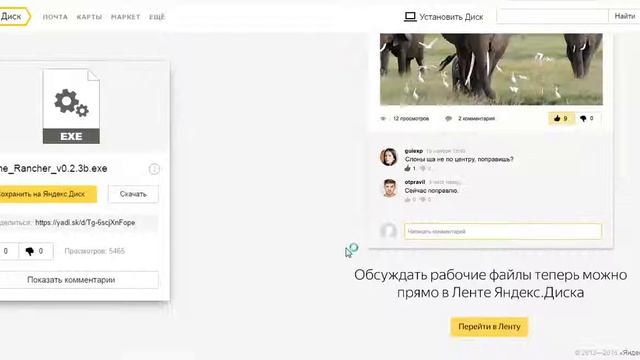Dislike the elephants photo (0 dislikes)
The width and height of the screenshot is (640, 360).
587,118
